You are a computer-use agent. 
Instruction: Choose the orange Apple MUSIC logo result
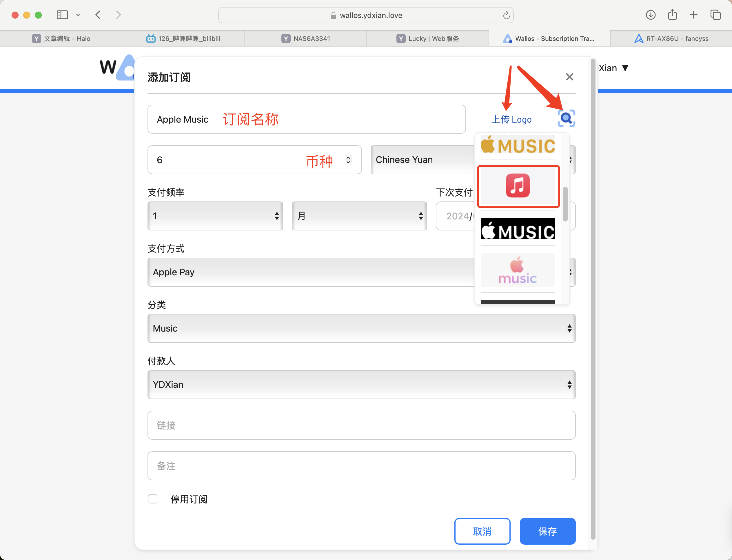coord(518,144)
